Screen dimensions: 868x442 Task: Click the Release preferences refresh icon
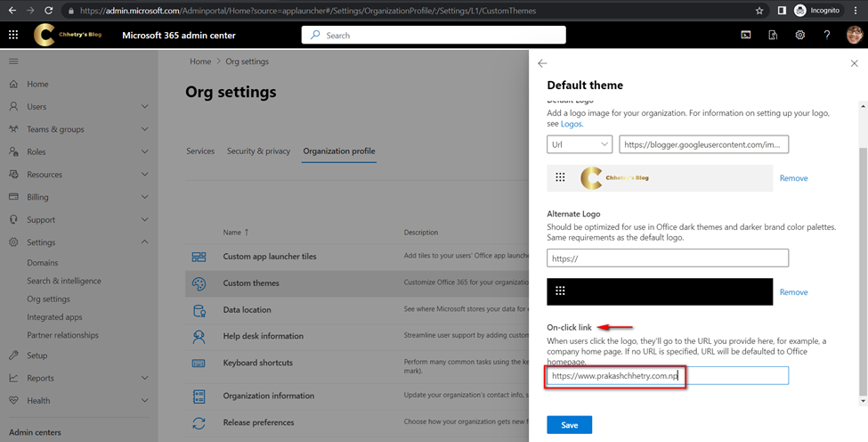[x=199, y=422]
